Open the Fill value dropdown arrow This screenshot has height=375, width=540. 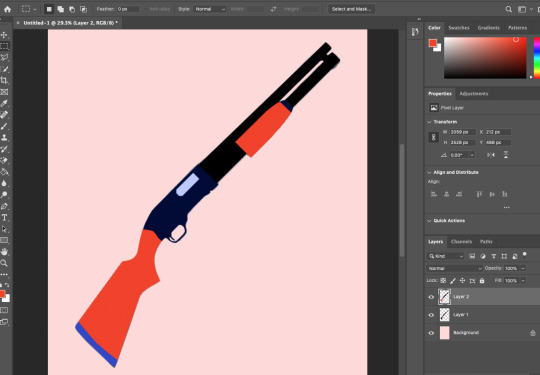523,281
